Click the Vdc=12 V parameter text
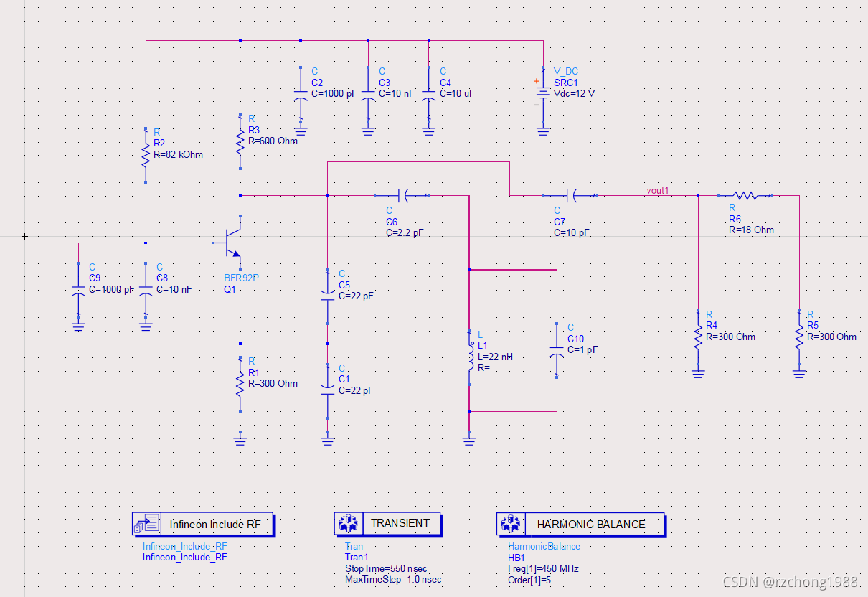Screen dimensions: 868x597 click(574, 93)
